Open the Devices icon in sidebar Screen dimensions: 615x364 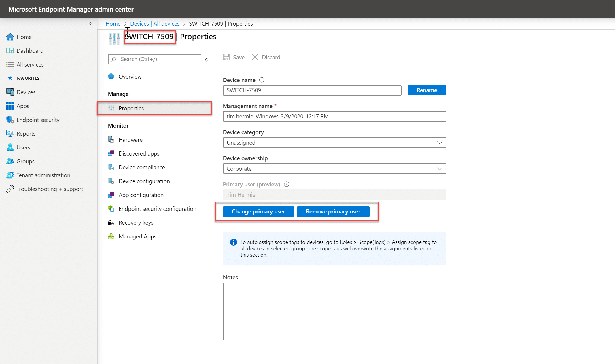10,92
